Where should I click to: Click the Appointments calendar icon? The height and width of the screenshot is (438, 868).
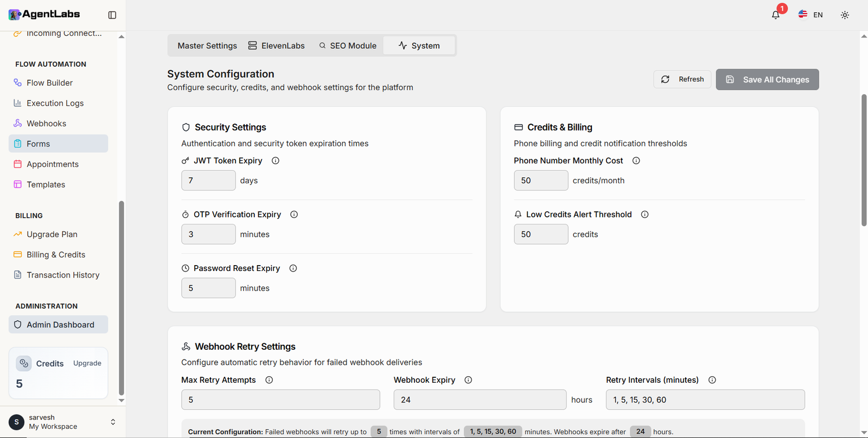click(x=18, y=164)
